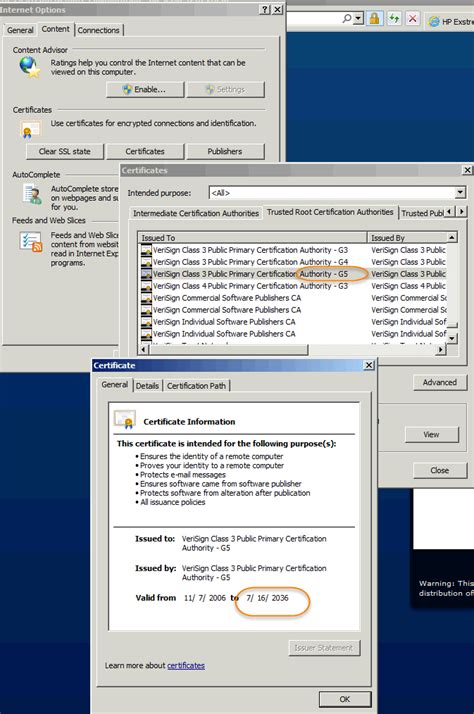Click the horizontal scrollbar right arrow
The image size is (474, 714).
tap(440, 349)
